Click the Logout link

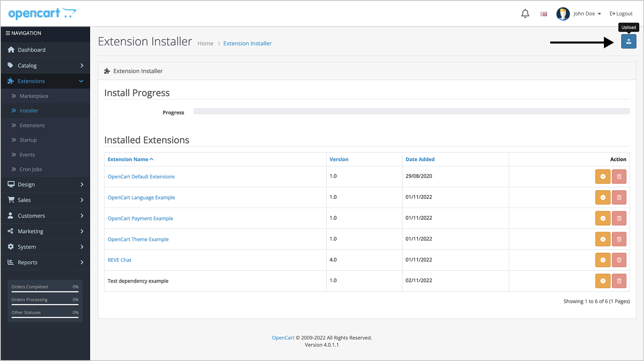[x=621, y=14]
